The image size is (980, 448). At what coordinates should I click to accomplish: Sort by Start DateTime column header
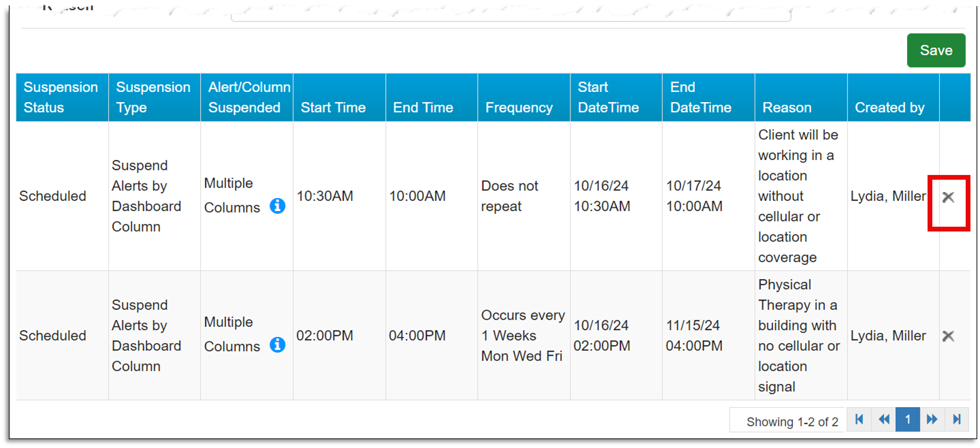[x=608, y=97]
